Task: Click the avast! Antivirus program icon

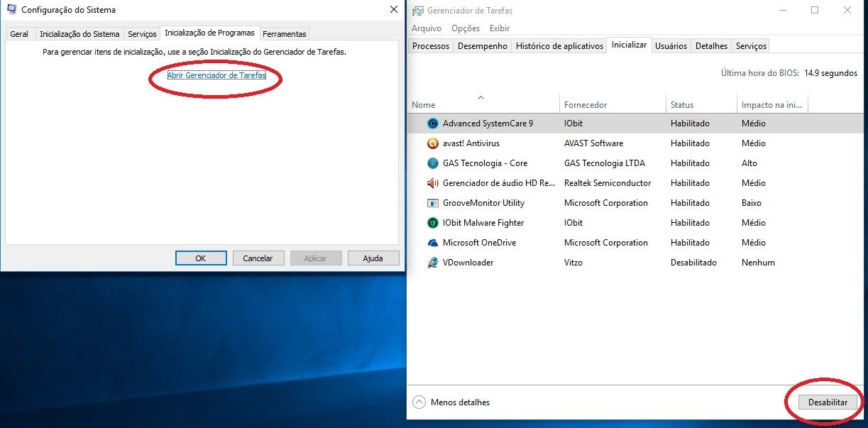Action: [432, 143]
